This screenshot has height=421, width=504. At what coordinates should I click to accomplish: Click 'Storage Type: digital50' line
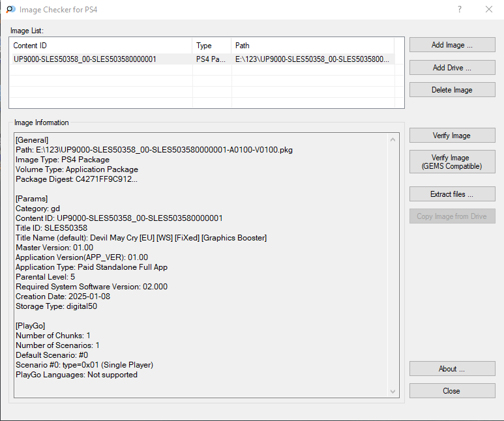click(x=56, y=306)
